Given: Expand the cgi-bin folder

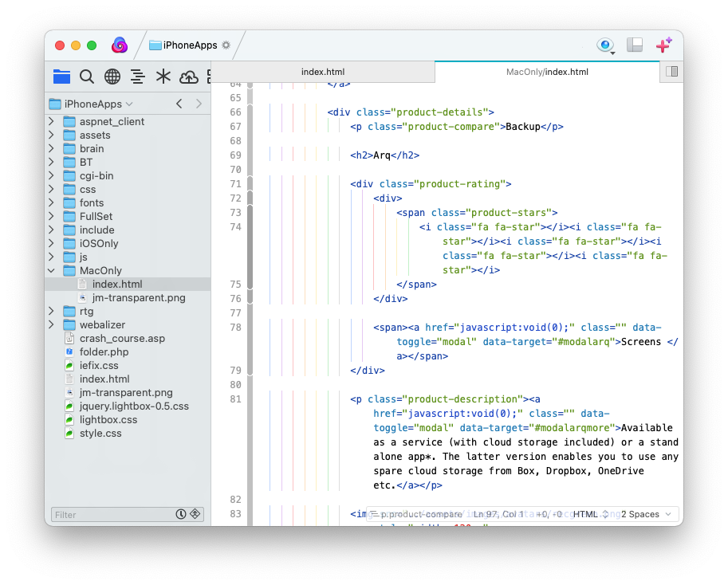Looking at the screenshot, I should click(x=51, y=175).
